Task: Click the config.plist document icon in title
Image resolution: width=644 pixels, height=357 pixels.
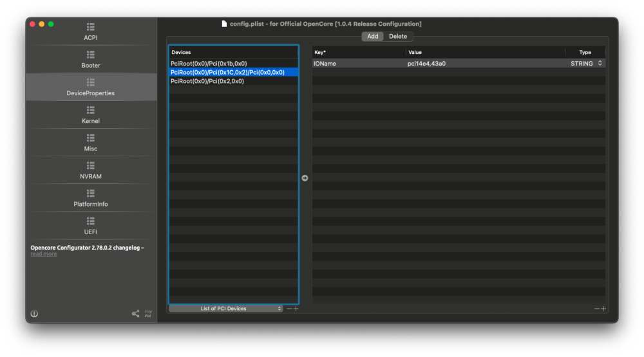Action: pos(224,24)
